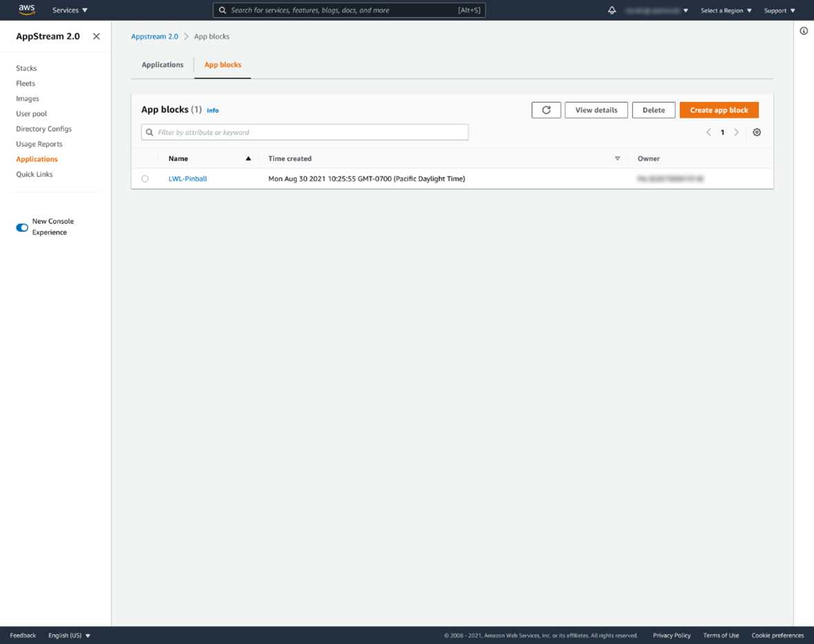Viewport: 814px width, 644px height.
Task: Focus the AWS services search box
Action: click(349, 10)
